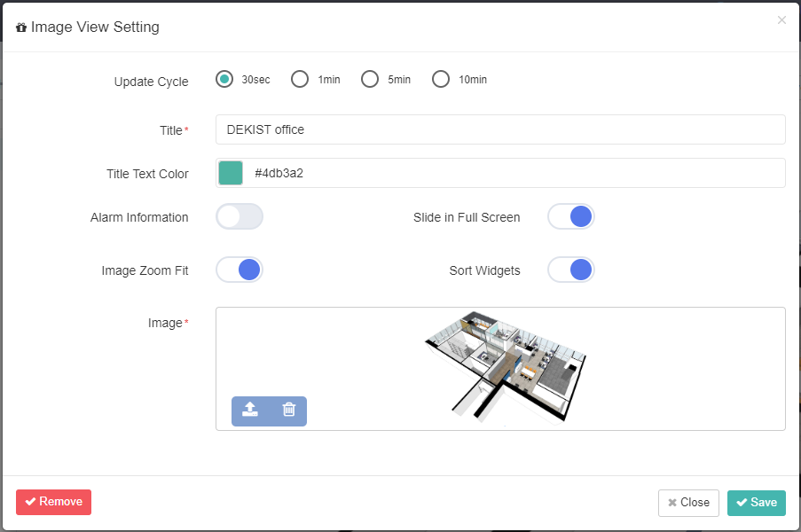Click the Title Text Color label

click(147, 174)
